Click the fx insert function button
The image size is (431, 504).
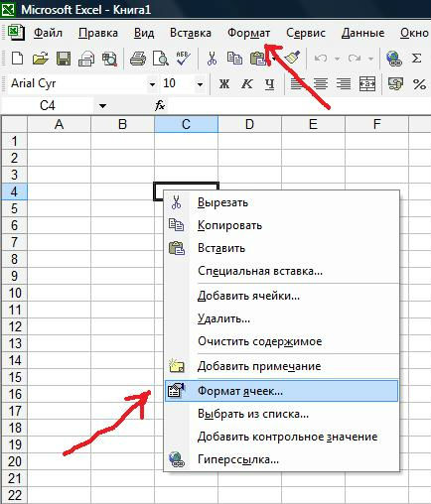click(160, 105)
